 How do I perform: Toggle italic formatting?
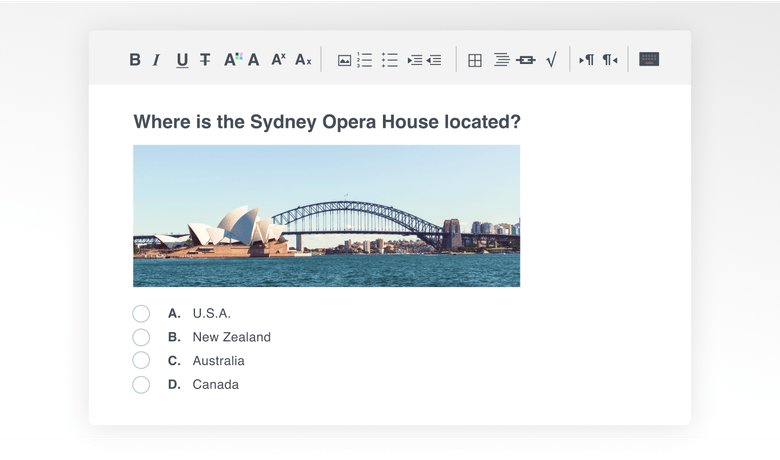pos(157,60)
